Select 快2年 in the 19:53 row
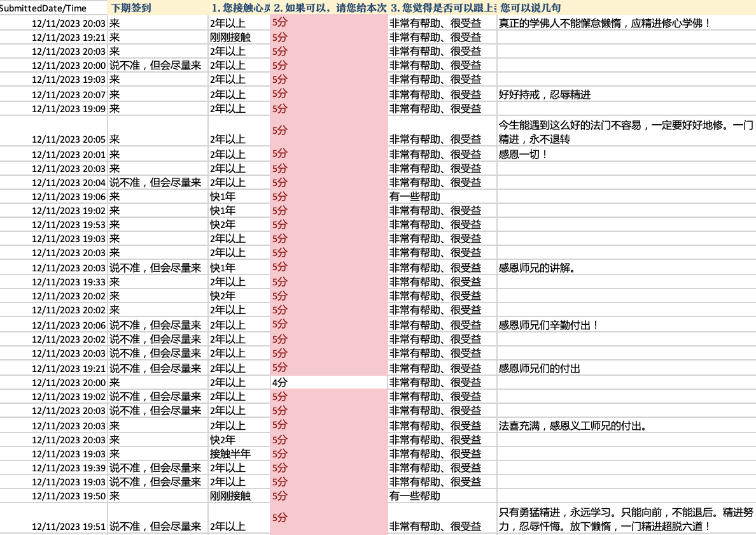The image size is (756, 535). point(223,224)
